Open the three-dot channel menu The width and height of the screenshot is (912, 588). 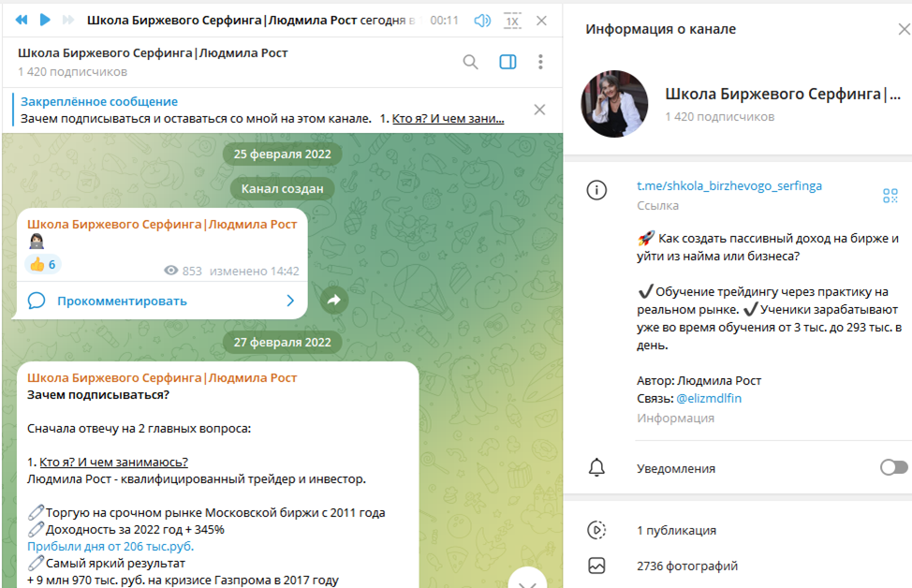(540, 62)
